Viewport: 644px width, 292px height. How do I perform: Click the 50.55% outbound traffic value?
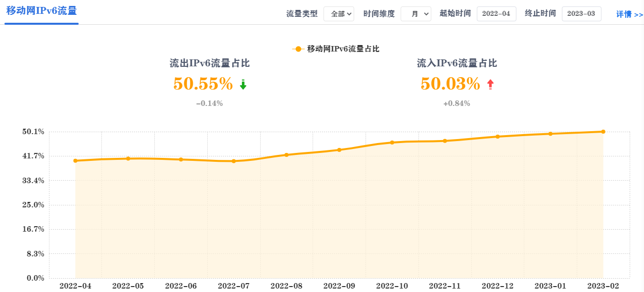pyautogui.click(x=203, y=84)
